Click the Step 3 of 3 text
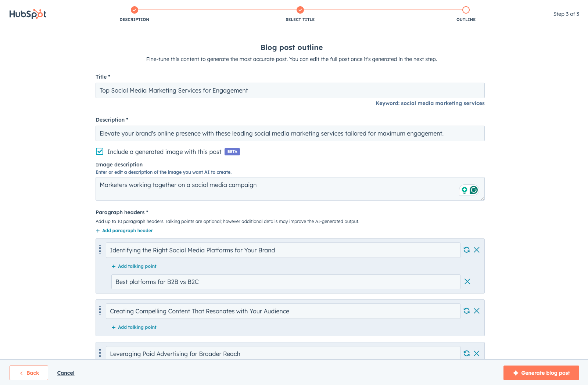The height and width of the screenshot is (385, 588). [566, 14]
